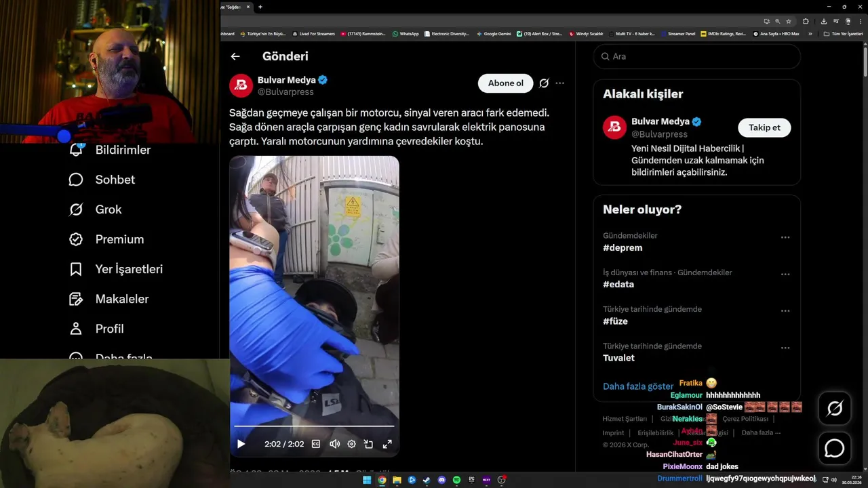868x488 pixels.
Task: Go back with the Gönderi arrow
Action: coord(235,56)
